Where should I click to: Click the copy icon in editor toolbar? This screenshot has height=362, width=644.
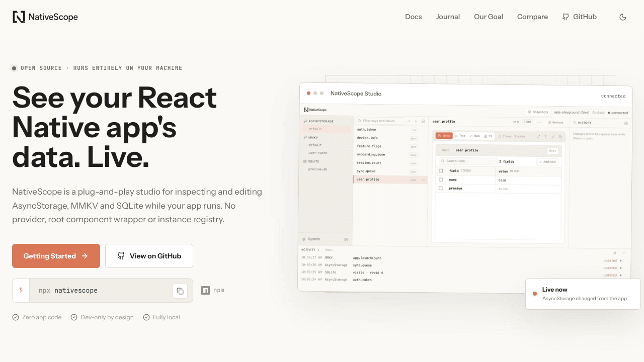pos(560,137)
